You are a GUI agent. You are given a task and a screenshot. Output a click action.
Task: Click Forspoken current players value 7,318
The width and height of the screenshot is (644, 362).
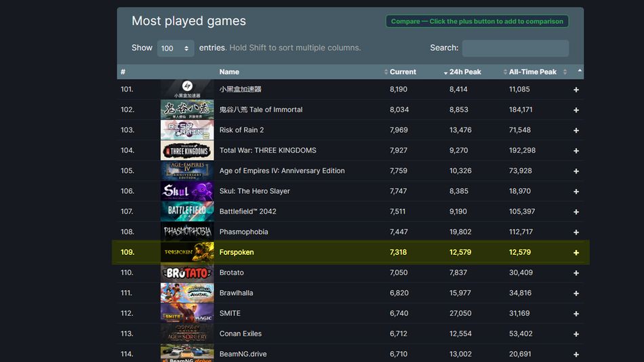click(398, 252)
